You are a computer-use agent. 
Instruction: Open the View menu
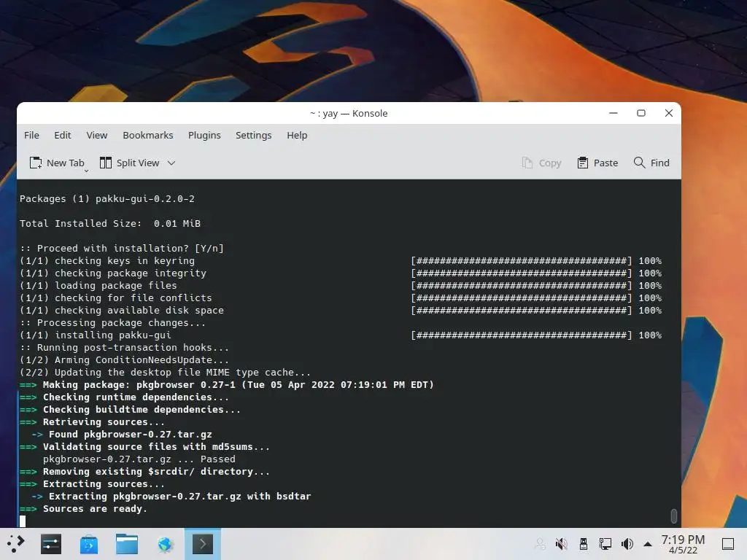pyautogui.click(x=97, y=135)
